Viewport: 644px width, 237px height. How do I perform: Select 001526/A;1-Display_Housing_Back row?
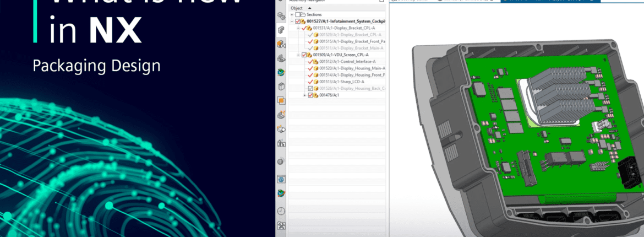(x=352, y=89)
